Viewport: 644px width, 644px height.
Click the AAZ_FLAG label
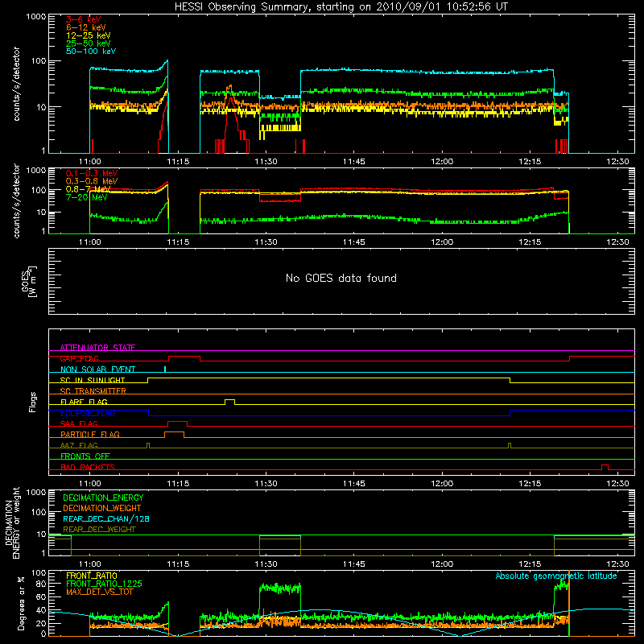(79, 445)
